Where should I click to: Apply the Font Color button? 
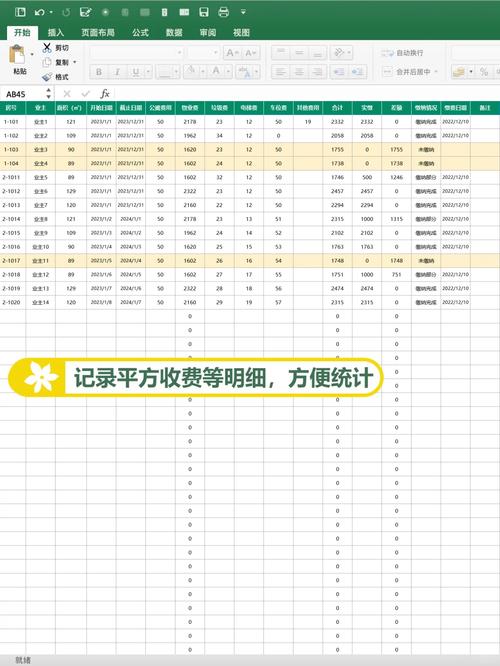tap(216, 71)
